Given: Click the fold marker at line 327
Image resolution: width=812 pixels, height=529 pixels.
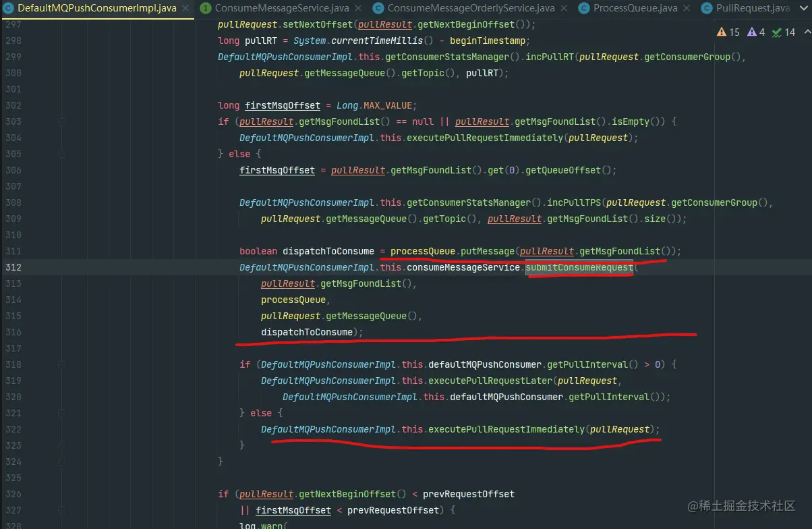Looking at the screenshot, I should tap(61, 510).
